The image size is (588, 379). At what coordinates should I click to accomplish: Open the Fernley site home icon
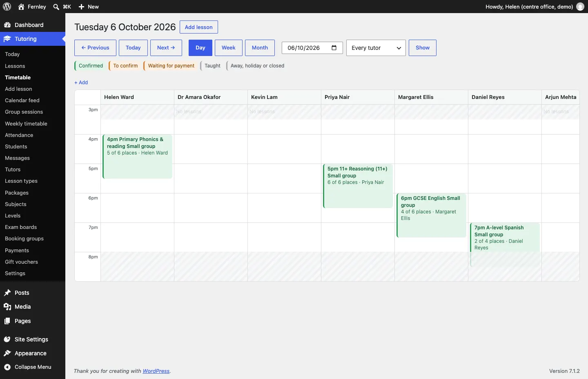21,7
